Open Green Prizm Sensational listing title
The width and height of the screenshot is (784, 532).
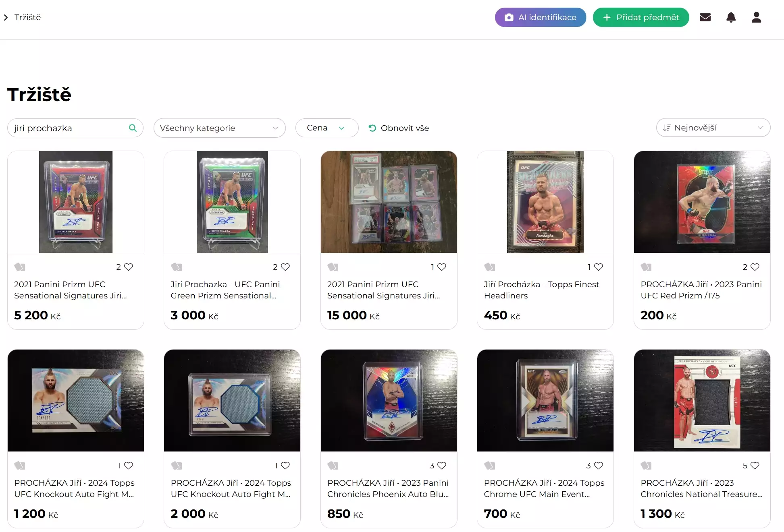point(225,290)
